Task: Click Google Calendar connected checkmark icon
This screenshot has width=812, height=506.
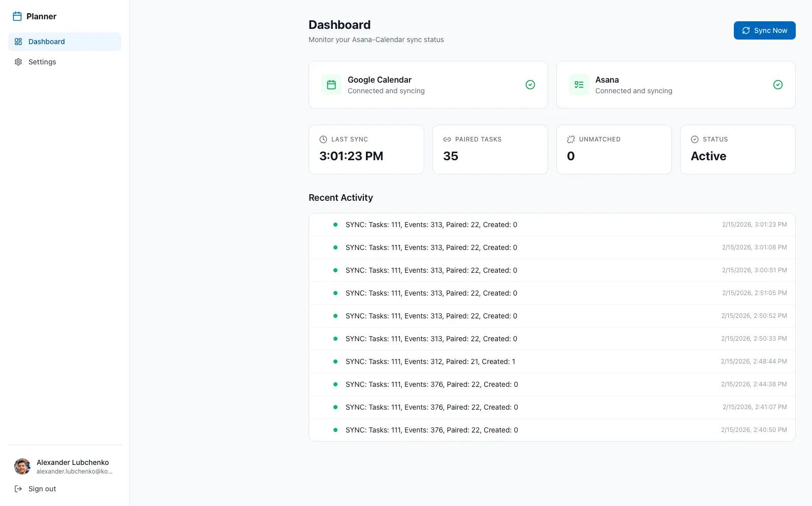Action: (530, 85)
